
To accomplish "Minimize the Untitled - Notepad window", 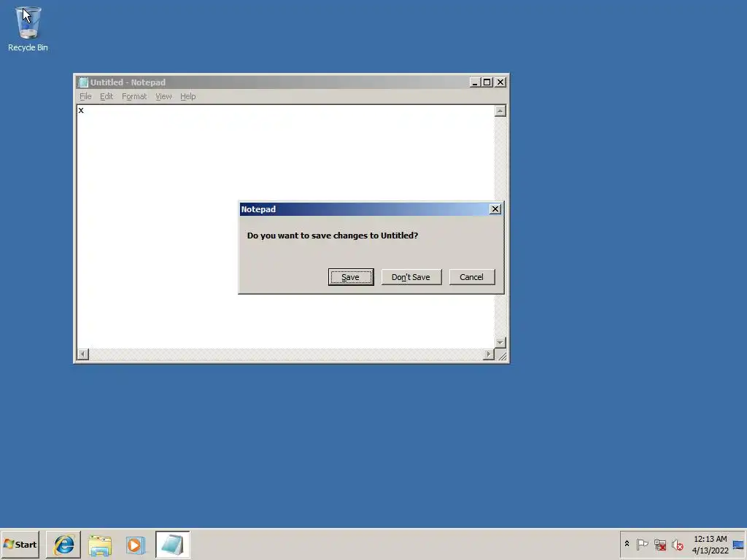I will pos(474,82).
